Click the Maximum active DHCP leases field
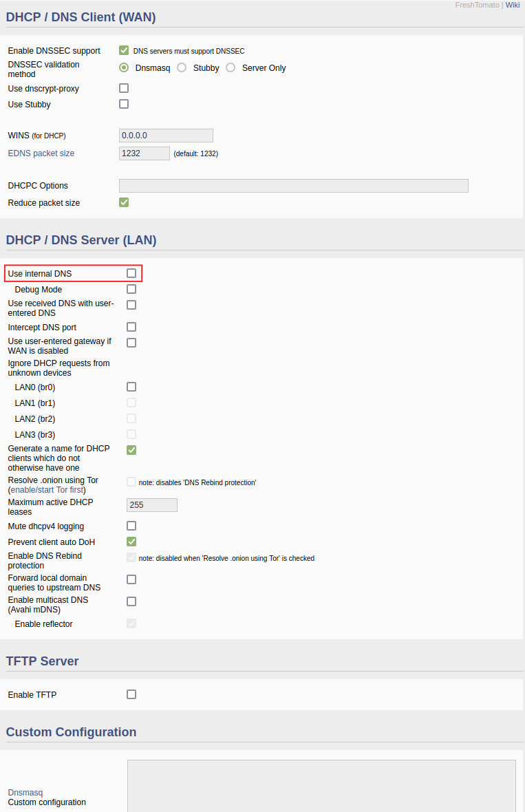Image resolution: width=525 pixels, height=812 pixels. click(x=151, y=505)
